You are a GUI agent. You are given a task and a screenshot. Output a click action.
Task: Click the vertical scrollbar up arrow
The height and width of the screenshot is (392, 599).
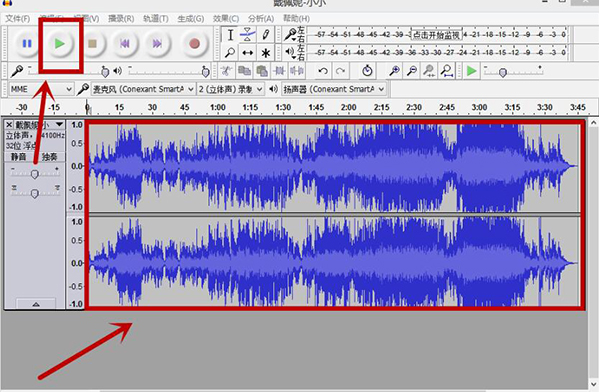(593, 123)
